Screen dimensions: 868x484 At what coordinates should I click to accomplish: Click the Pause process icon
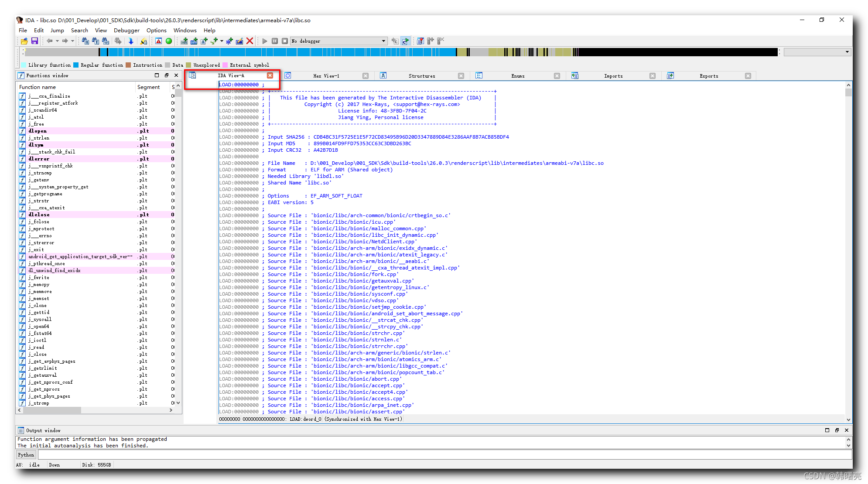click(x=275, y=41)
